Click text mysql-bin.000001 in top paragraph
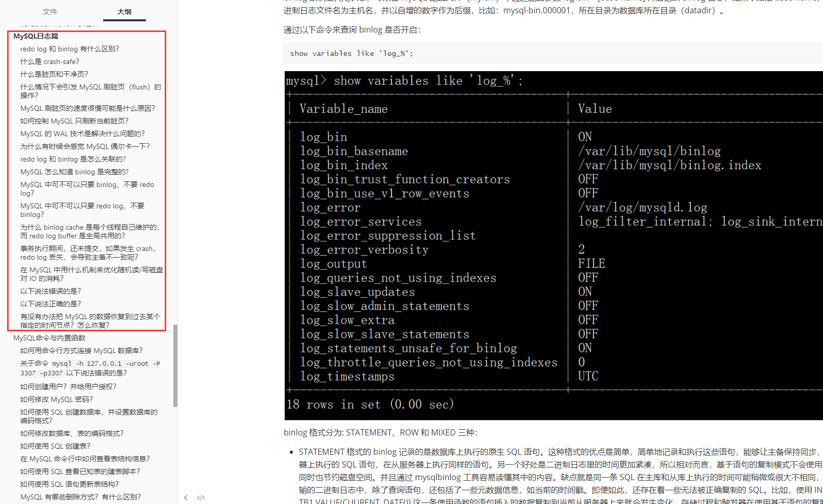 [537, 10]
